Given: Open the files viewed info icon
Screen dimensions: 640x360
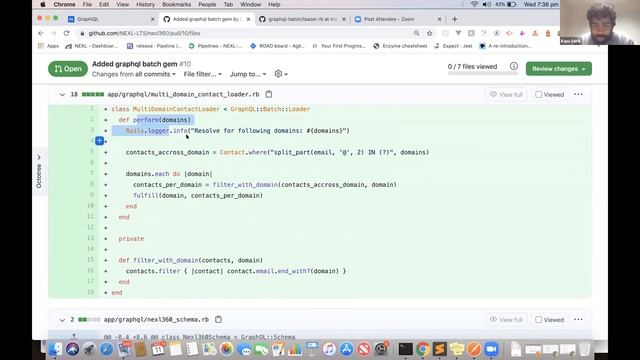Looking at the screenshot, I should coord(514,66).
